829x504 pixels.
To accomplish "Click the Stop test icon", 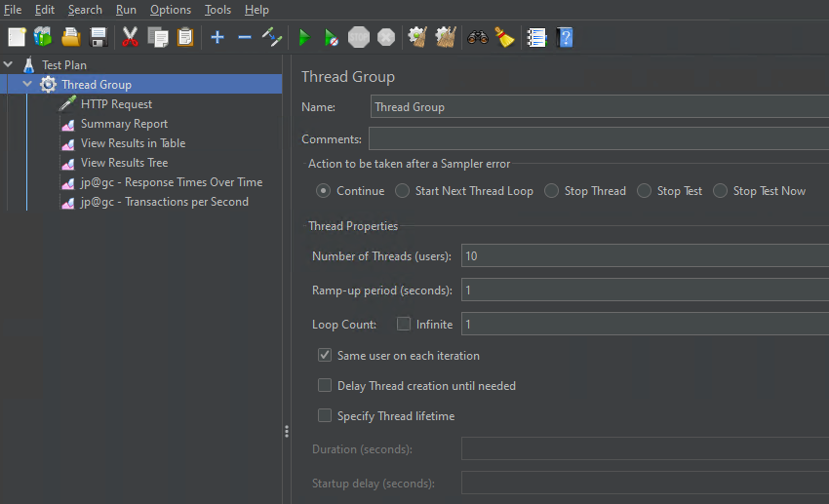I will pos(359,37).
